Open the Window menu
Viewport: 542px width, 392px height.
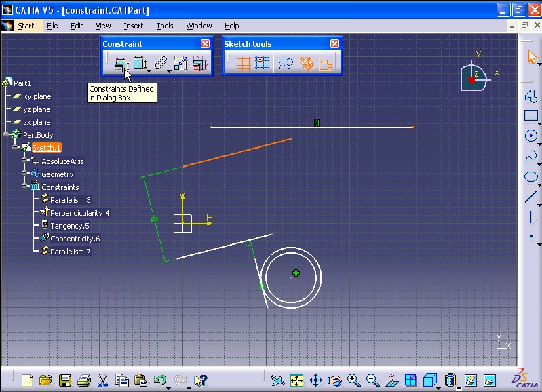point(199,26)
